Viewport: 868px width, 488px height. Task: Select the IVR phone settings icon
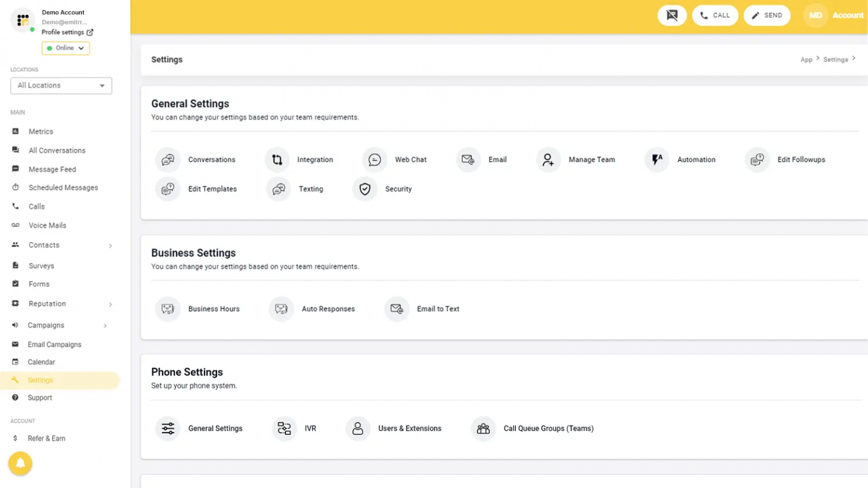tap(285, 428)
